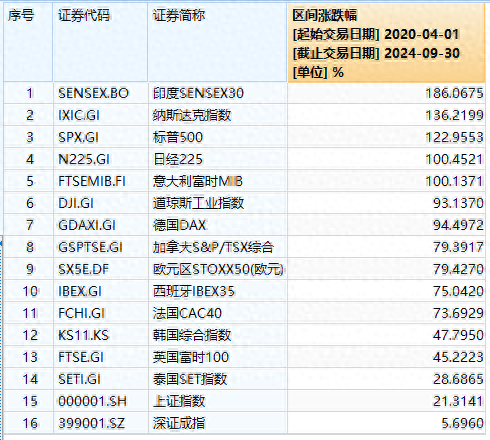Click the GSPTSE.GI code cell
Screen dimensions: 490x440
click(x=100, y=247)
